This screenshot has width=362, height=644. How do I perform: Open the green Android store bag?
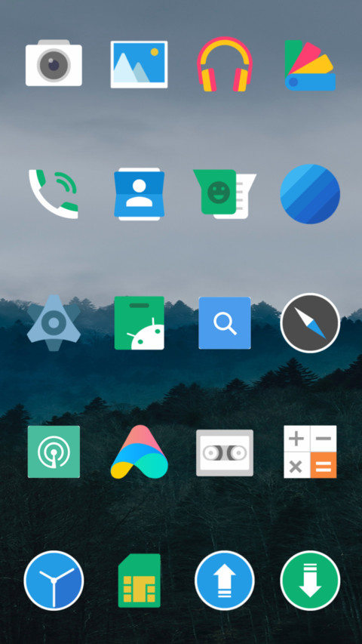(x=139, y=323)
